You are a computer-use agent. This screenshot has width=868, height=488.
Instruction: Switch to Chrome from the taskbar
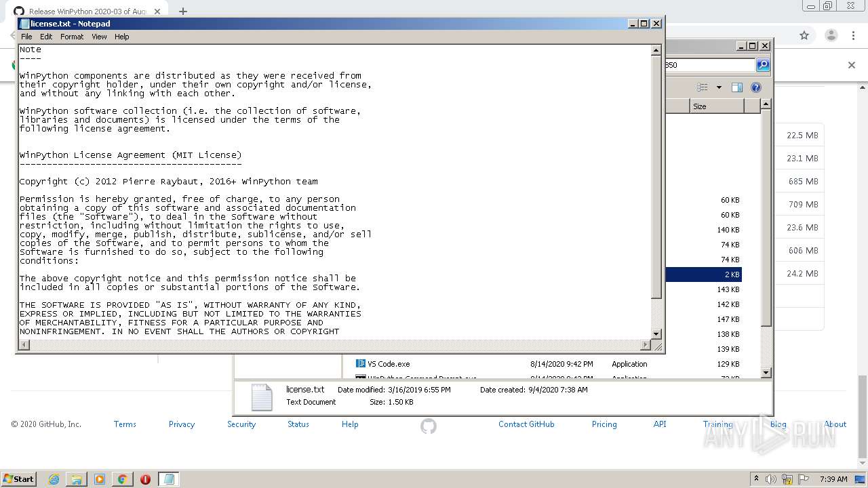(x=122, y=479)
